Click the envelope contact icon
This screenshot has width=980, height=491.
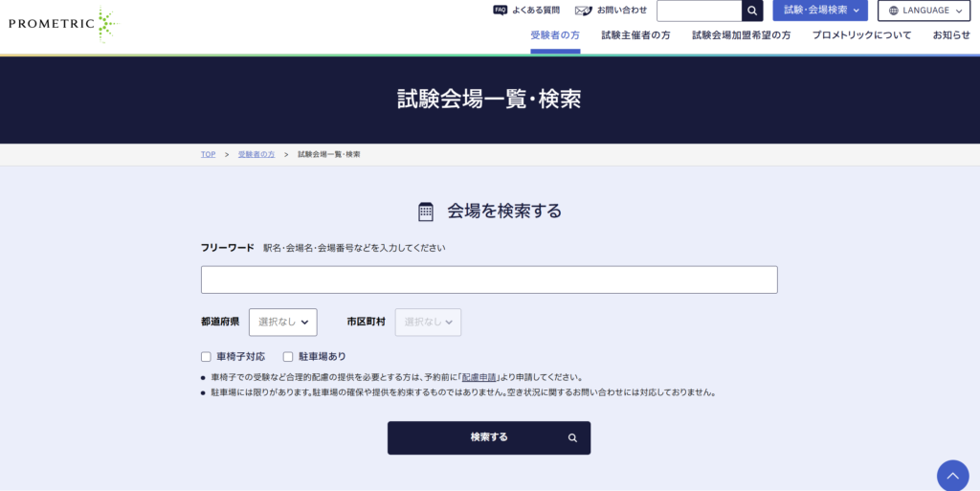(x=583, y=11)
